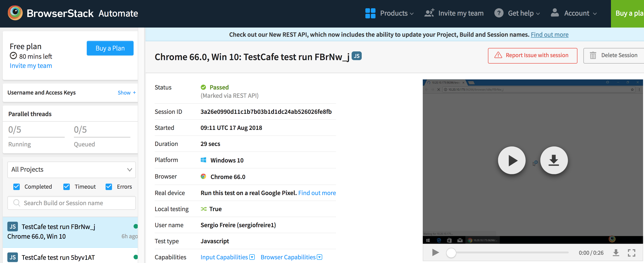Click the JS badge next to session title
Viewport: 644px width, 263px height.
tap(356, 56)
